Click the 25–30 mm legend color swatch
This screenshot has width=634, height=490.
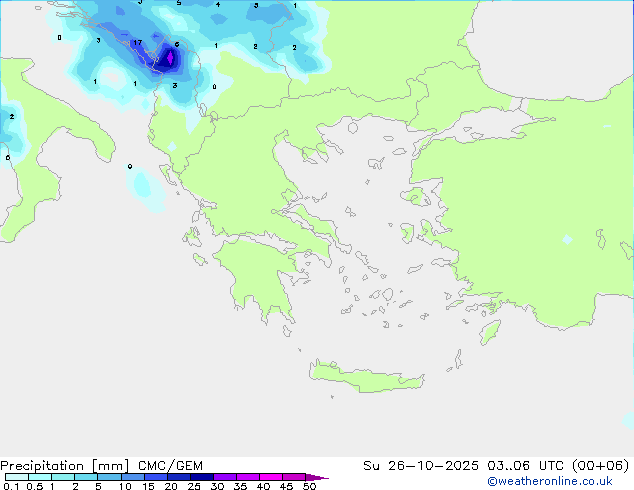pos(201,477)
